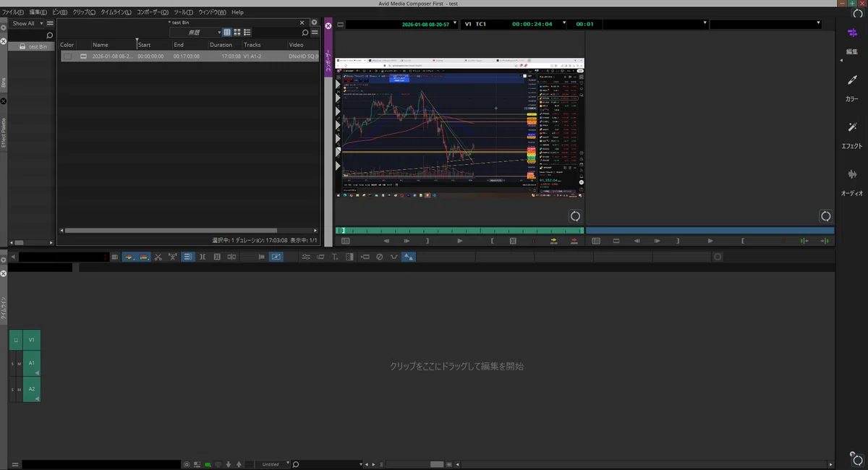Toggle mute M on track A1
The height and width of the screenshot is (470, 868).
click(20, 363)
